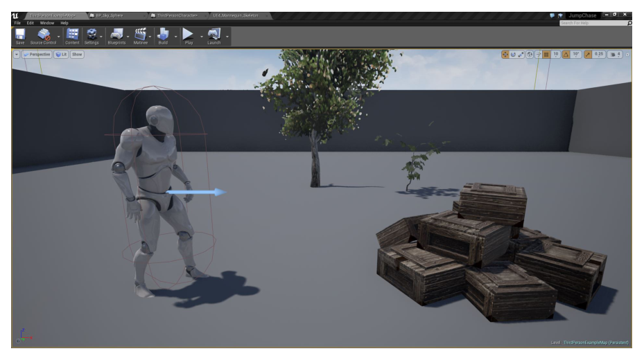Expand Settings dropdown arrow
This screenshot has height=360, width=644.
click(101, 37)
